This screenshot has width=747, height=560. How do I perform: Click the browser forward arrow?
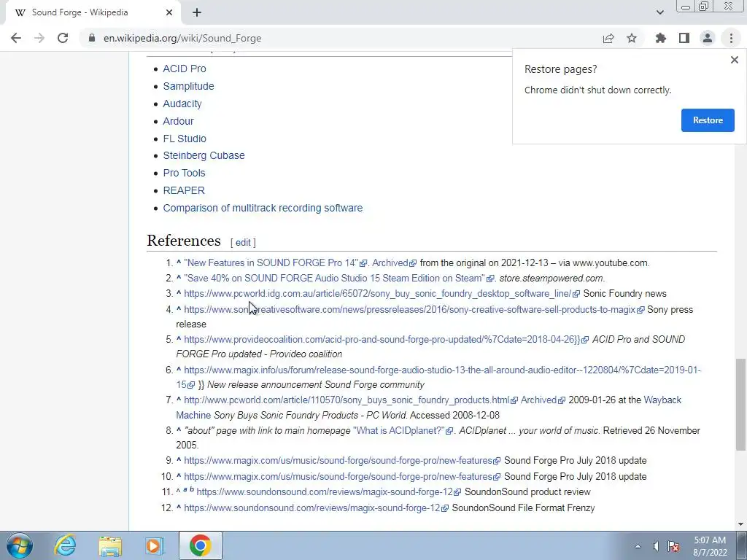click(x=39, y=38)
